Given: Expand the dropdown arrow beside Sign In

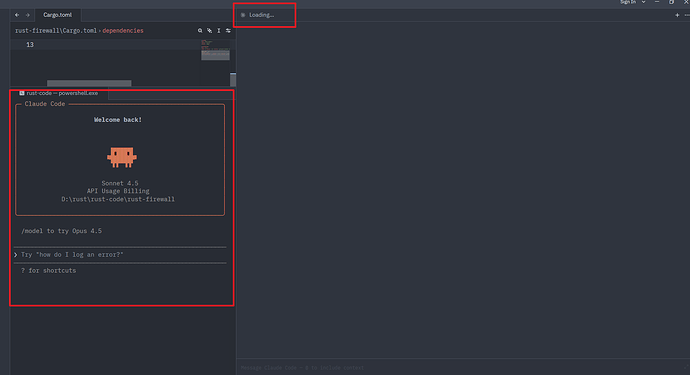Looking at the screenshot, I should (x=643, y=2).
